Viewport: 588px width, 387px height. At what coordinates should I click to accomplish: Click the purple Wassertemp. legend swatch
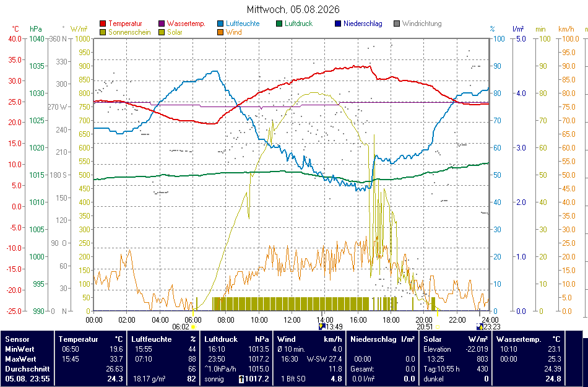click(x=162, y=24)
